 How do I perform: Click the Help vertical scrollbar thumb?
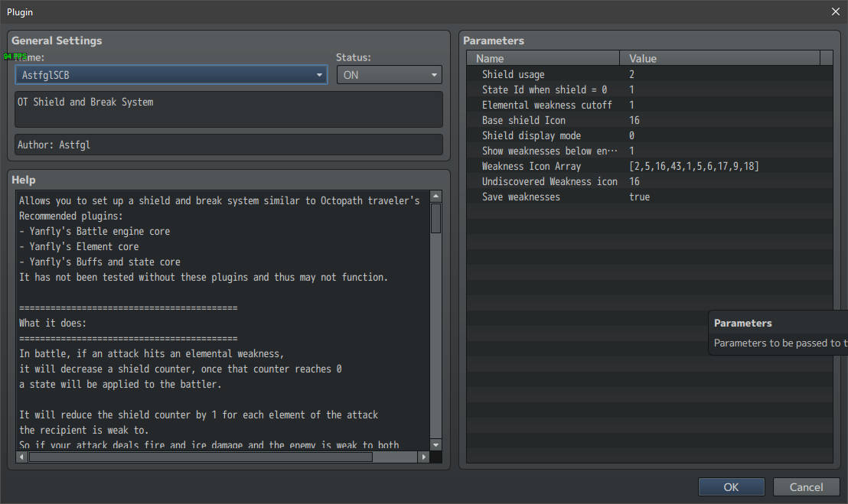436,218
